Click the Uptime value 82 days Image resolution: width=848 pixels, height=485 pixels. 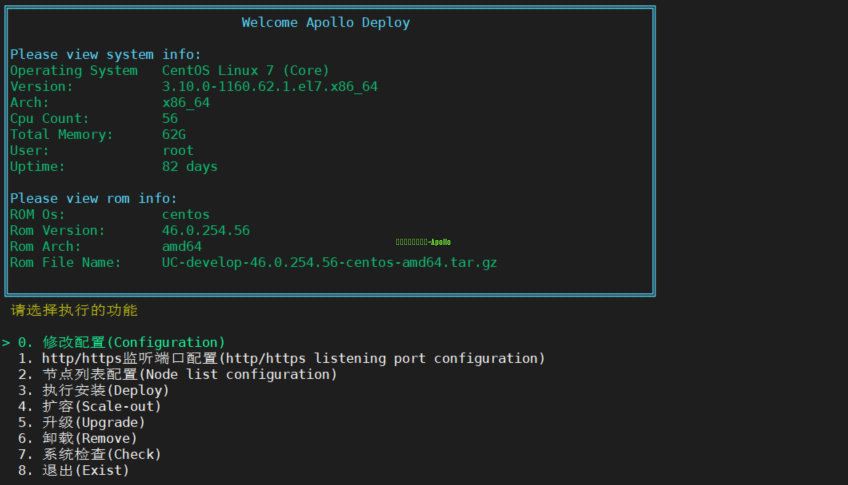click(189, 166)
